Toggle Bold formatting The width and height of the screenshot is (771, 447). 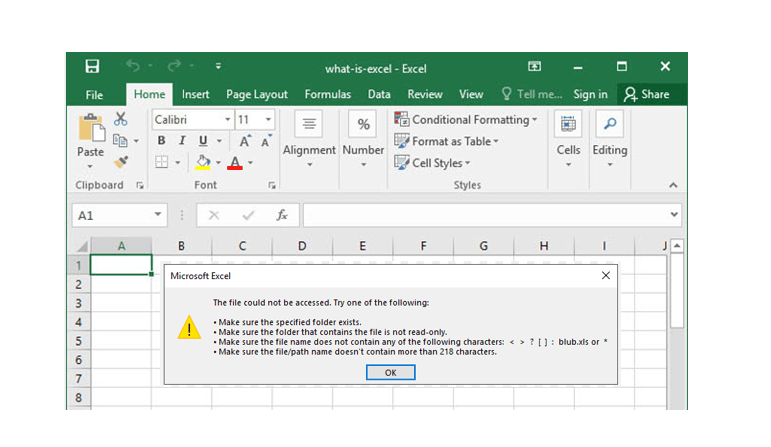161,141
